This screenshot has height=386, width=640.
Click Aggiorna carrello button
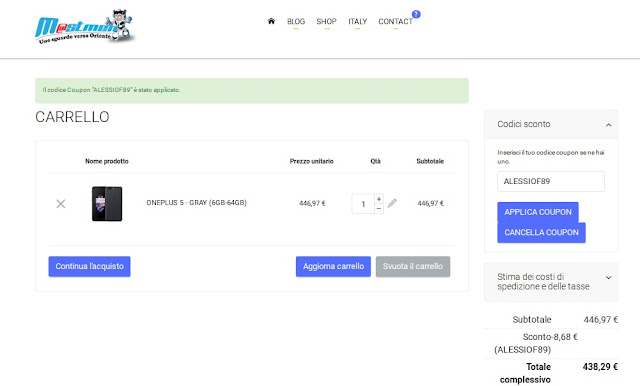coord(333,266)
